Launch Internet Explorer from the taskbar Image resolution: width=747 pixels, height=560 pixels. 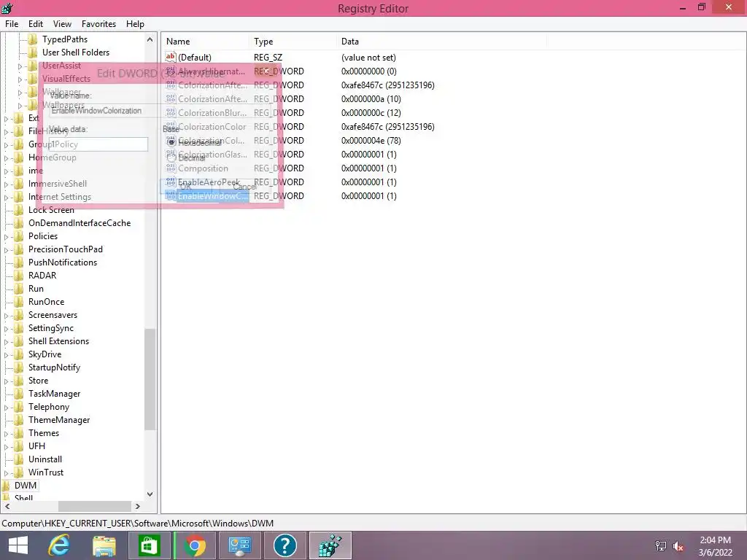pos(59,545)
